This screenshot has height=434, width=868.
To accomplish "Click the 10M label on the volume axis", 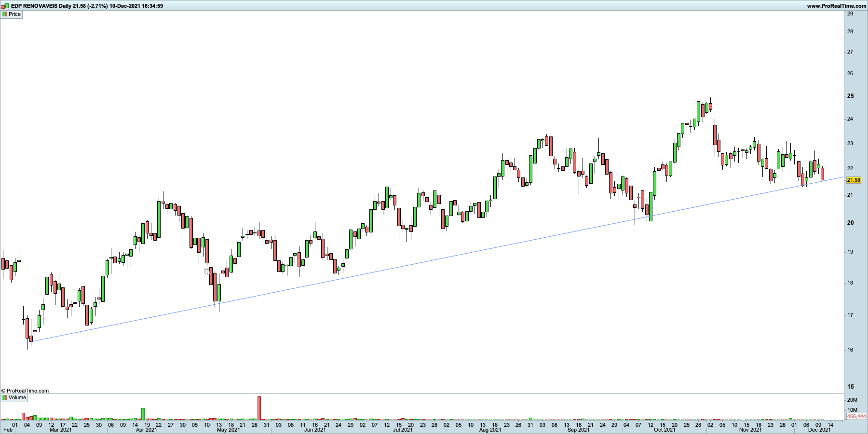I will coord(852,410).
